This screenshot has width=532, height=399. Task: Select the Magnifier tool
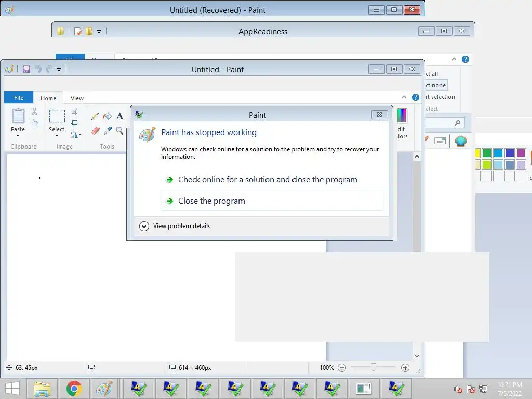click(x=119, y=130)
